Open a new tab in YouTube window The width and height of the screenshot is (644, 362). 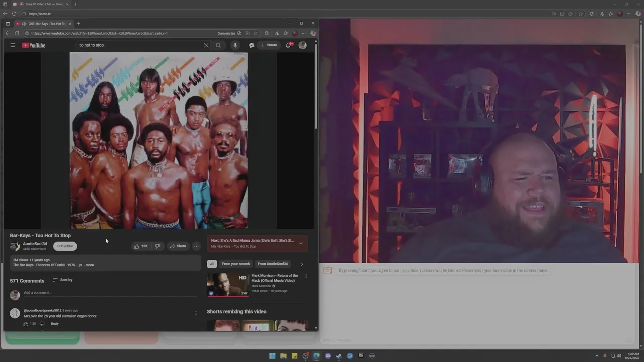(x=78, y=24)
